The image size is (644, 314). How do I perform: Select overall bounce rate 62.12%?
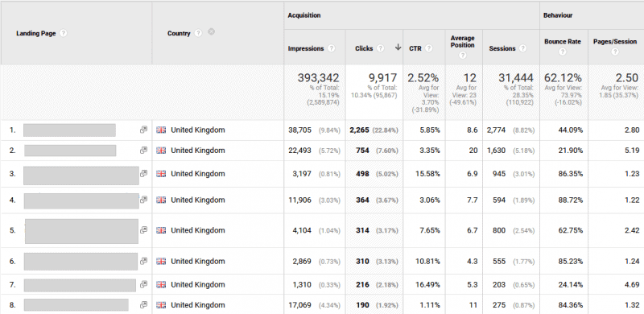[563, 77]
